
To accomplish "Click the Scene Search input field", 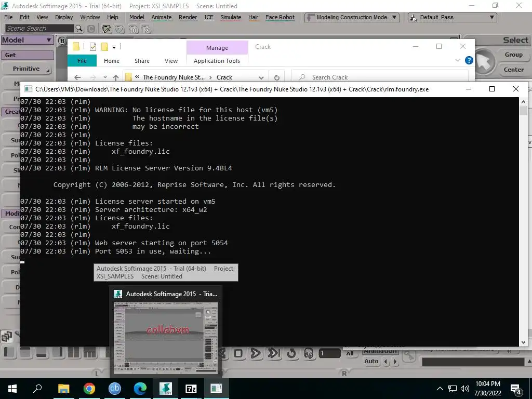I will click(x=39, y=29).
